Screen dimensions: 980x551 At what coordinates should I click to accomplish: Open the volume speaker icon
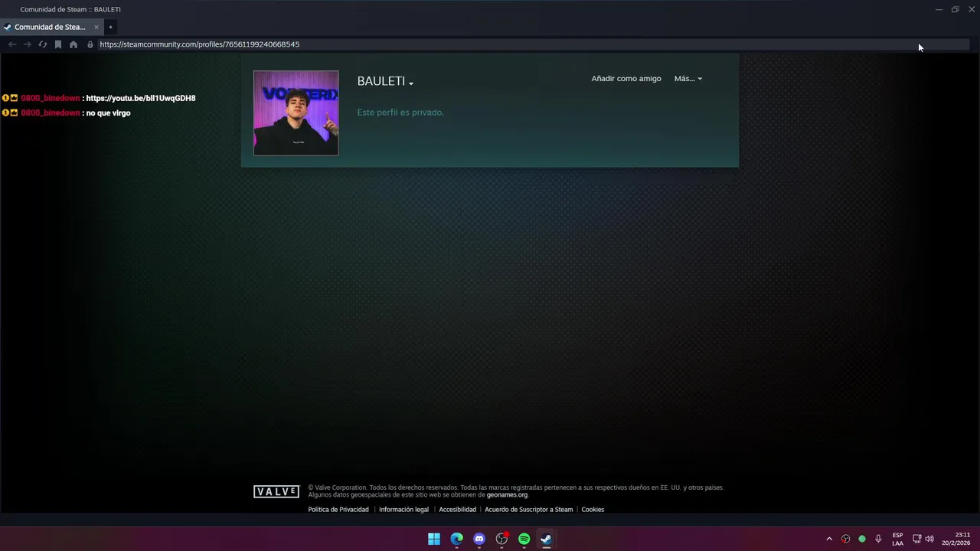click(929, 539)
